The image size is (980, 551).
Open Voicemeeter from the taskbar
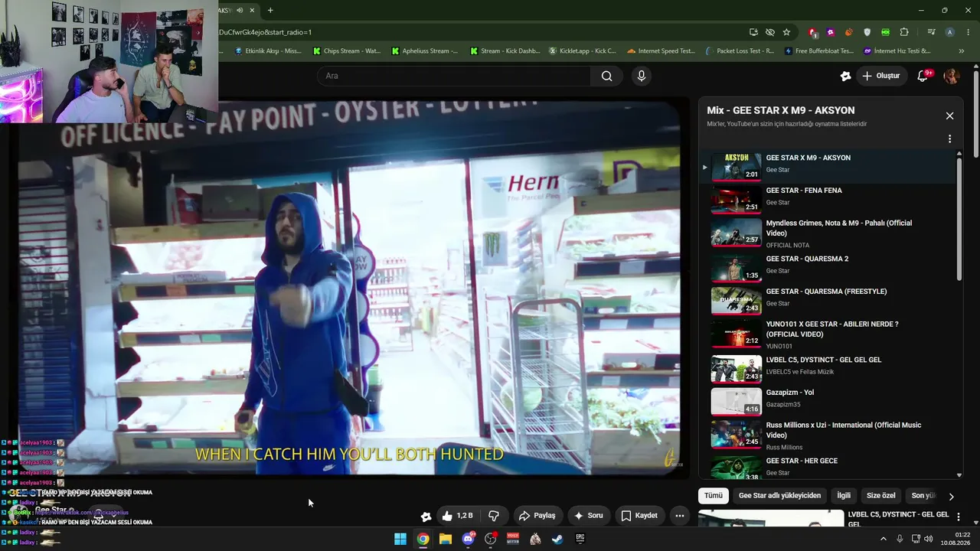coord(513,539)
